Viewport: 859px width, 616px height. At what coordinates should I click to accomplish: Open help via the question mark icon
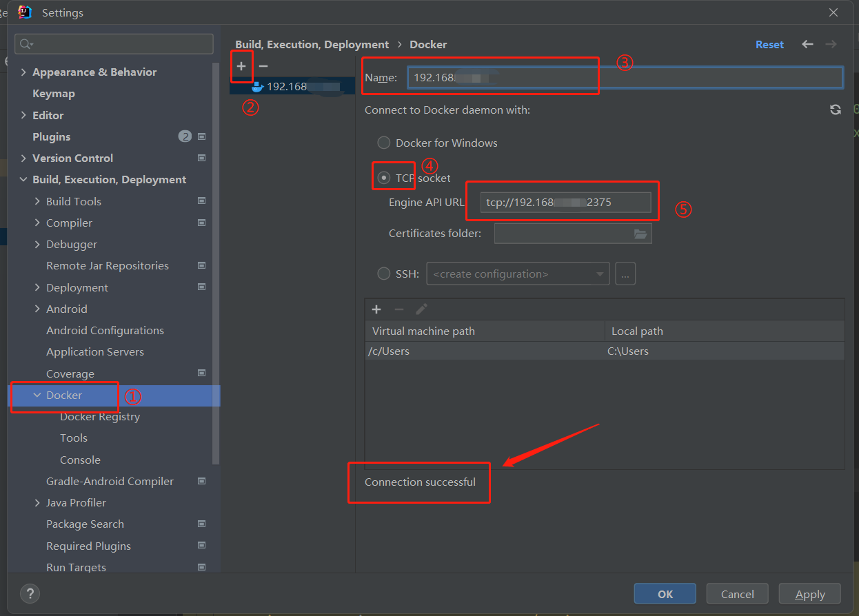[30, 593]
